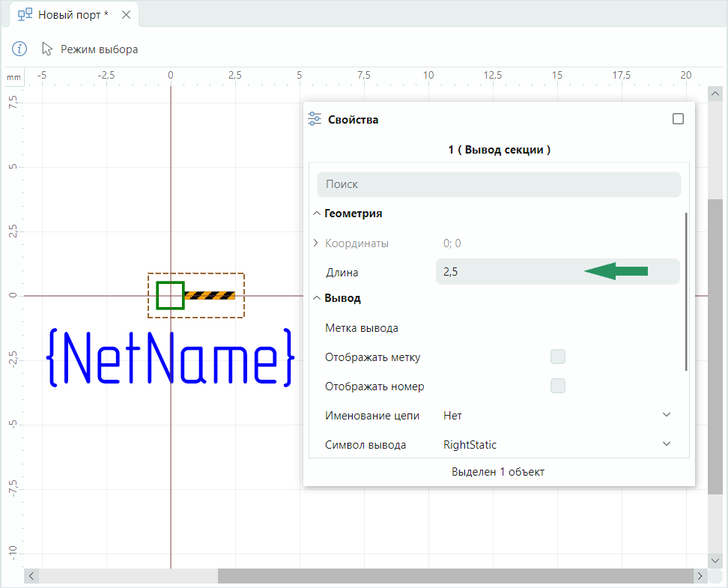Collapse the Вывод section
The height and width of the screenshot is (588, 728).
pyautogui.click(x=316, y=298)
